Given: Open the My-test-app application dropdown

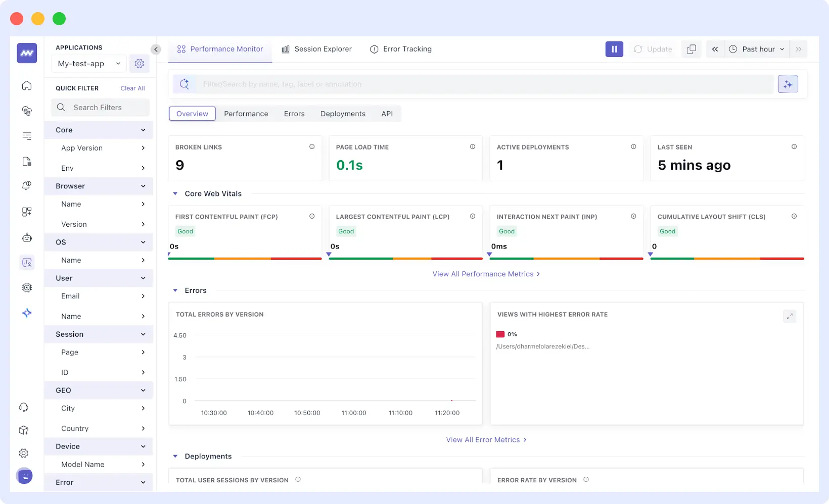Looking at the screenshot, I should point(88,63).
